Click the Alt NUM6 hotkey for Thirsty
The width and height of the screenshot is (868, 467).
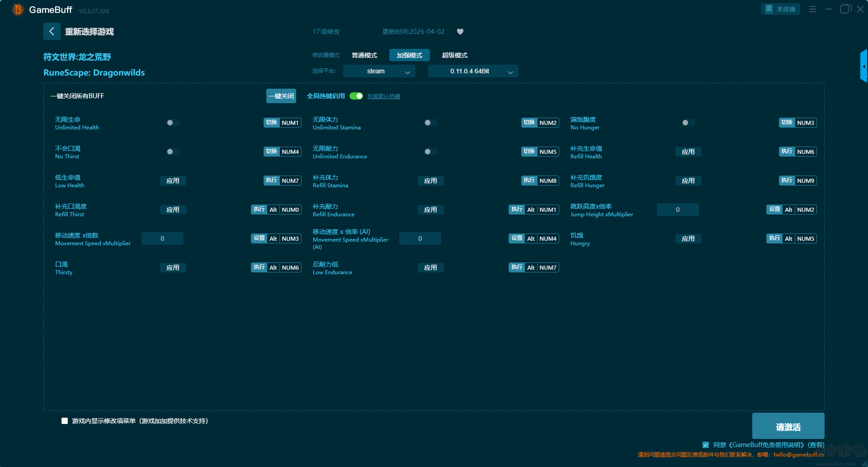tap(276, 267)
